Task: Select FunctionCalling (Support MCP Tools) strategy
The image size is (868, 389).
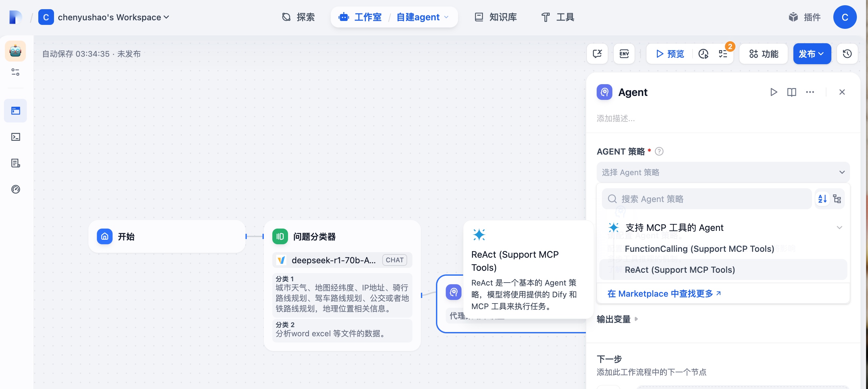Action: point(723,249)
